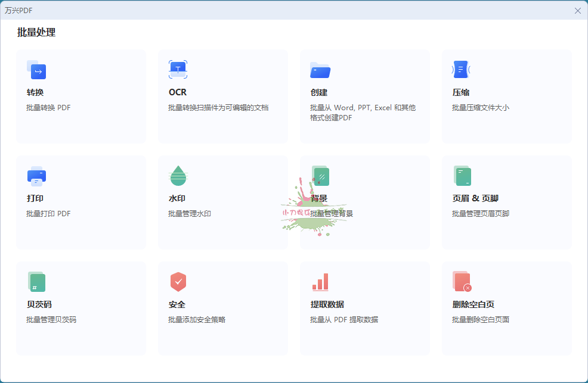The width and height of the screenshot is (588, 383).
Task: Click the green water-drop watermark icon
Action: (178, 176)
